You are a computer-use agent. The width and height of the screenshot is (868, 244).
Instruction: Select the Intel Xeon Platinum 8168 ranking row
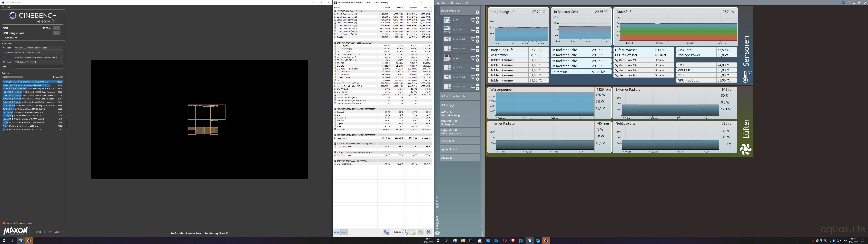[33, 82]
